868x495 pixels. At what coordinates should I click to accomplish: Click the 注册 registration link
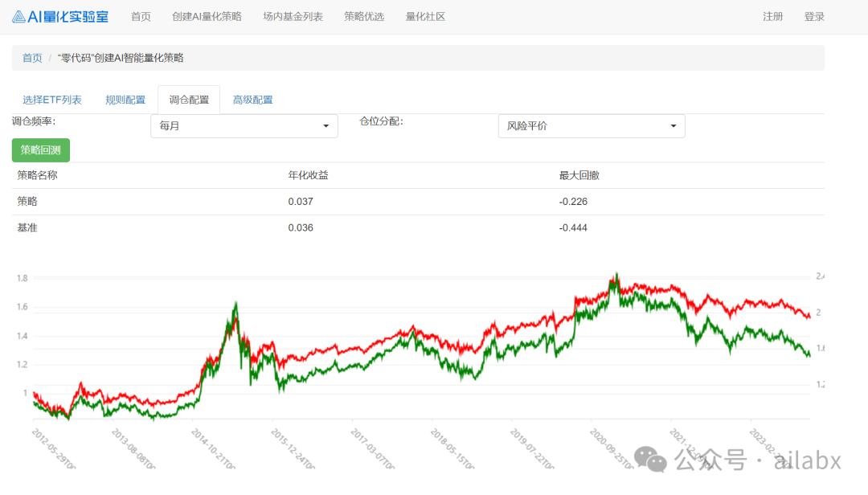(x=772, y=15)
